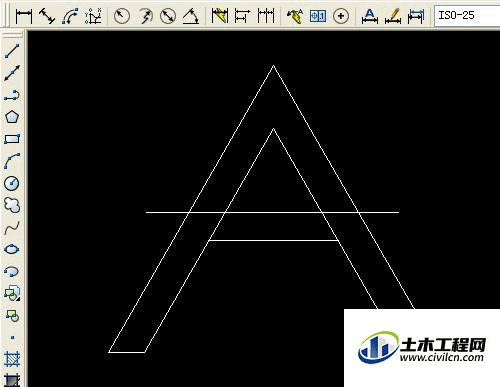The width and height of the screenshot is (500, 387).
Task: Choose the Arc Length dimension tool
Action: coord(70,16)
